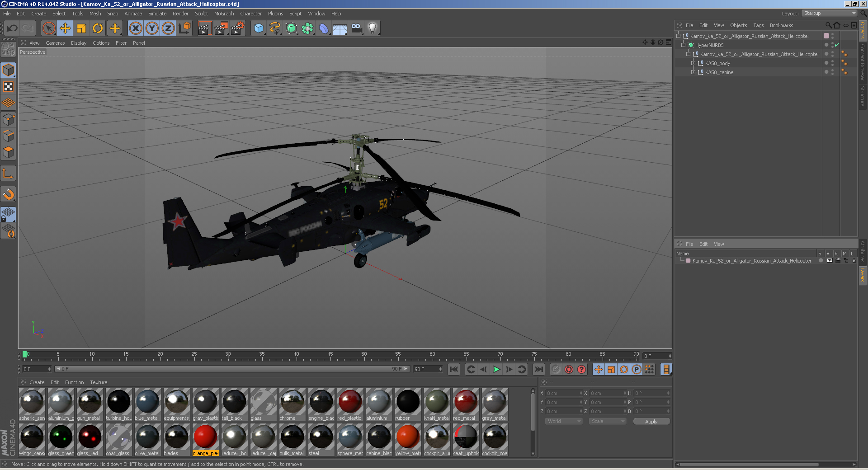Open the MoGraph menu
868x470 pixels.
click(x=224, y=14)
